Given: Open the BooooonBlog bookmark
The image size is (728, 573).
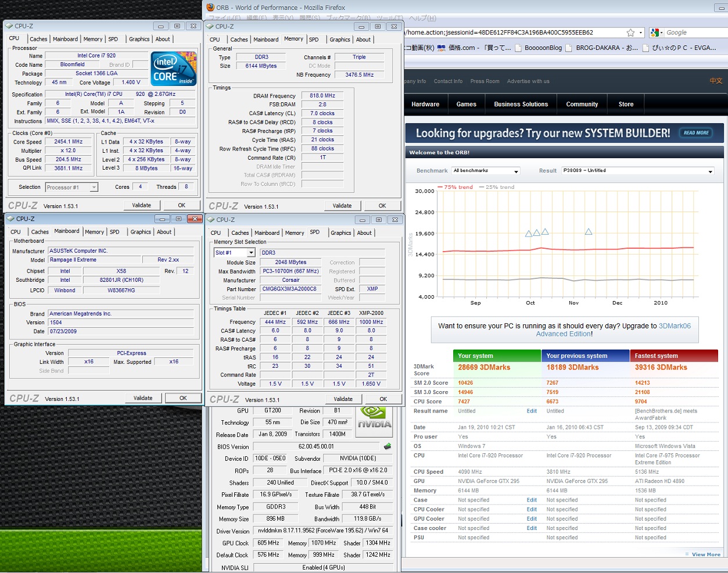Looking at the screenshot, I should (539, 48).
